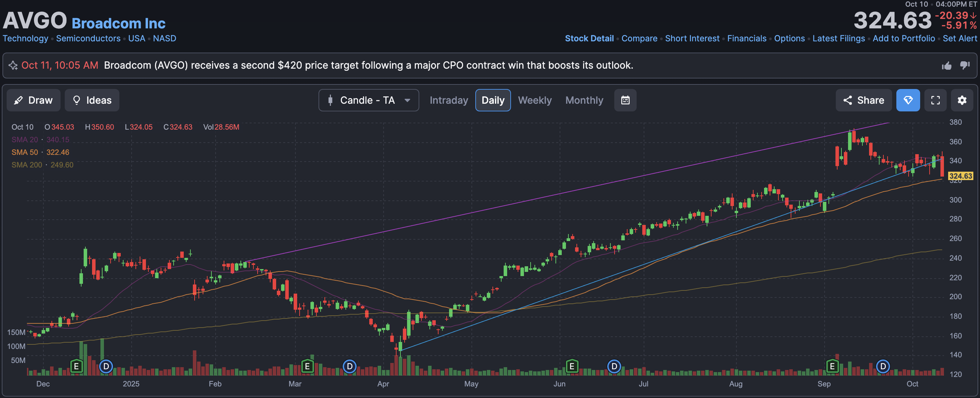This screenshot has height=398, width=980.
Task: Click the AI sparkle icon beside news
Action: tap(13, 66)
